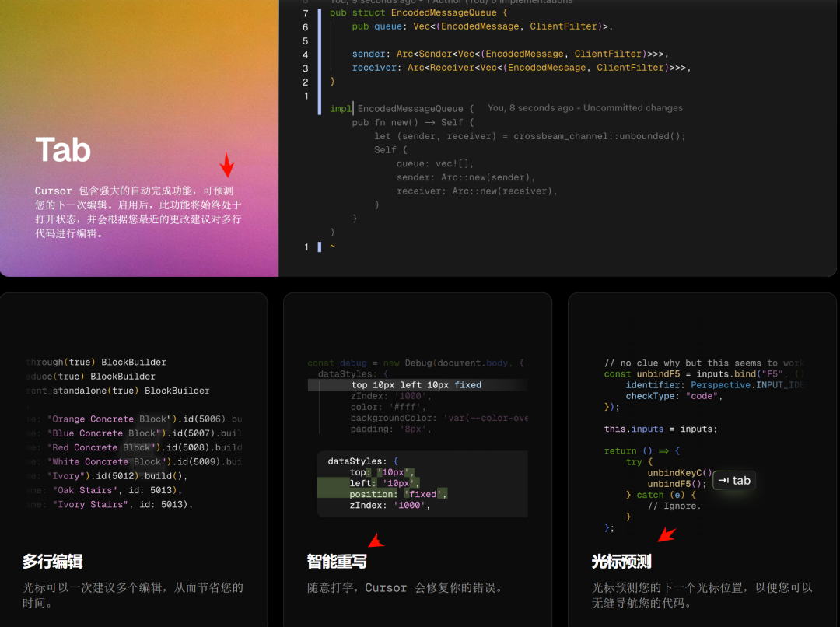
Task: Click the "// no clue why" comment line
Action: (x=705, y=363)
